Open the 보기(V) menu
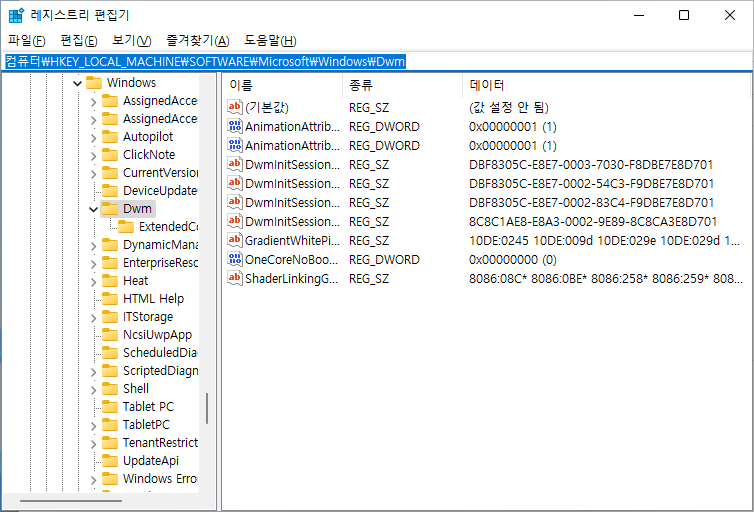The height and width of the screenshot is (512, 754). coord(132,41)
